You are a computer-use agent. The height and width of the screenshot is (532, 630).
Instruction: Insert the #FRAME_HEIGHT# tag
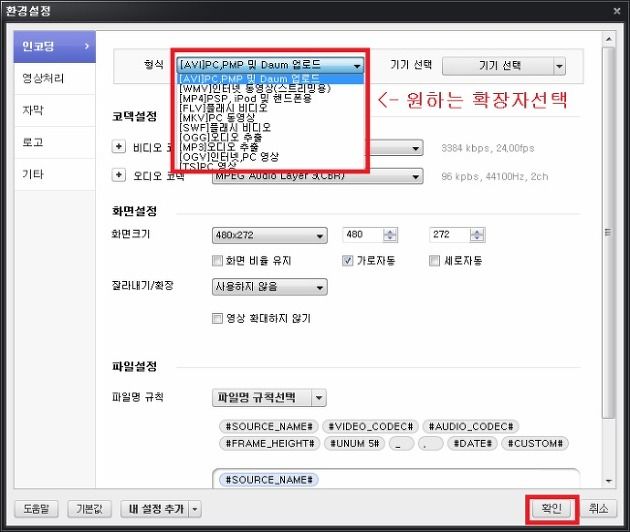tap(270, 444)
